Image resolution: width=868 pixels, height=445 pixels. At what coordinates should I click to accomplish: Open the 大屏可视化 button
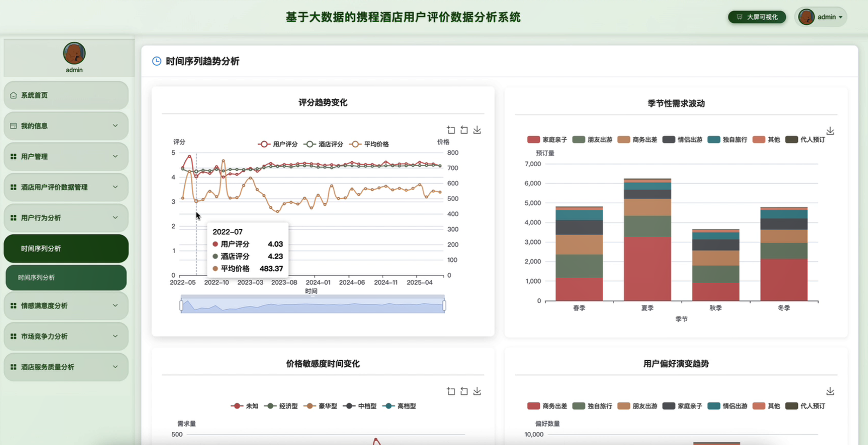coord(757,17)
